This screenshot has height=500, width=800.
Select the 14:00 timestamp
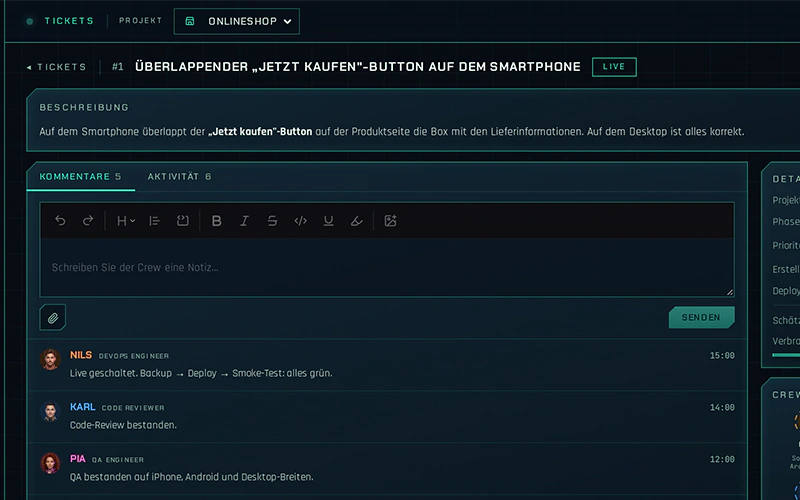tap(722, 407)
